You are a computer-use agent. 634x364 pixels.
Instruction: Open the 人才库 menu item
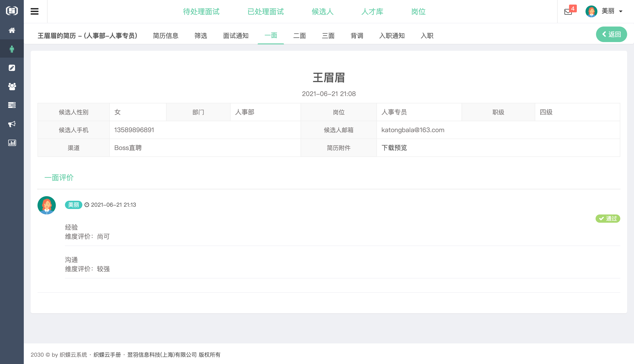tap(372, 11)
